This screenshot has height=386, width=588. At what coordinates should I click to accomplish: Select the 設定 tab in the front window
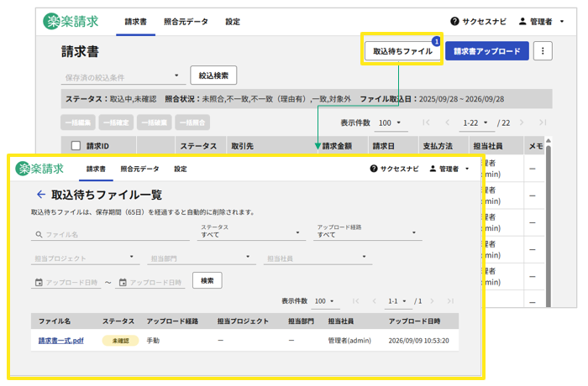(x=181, y=169)
